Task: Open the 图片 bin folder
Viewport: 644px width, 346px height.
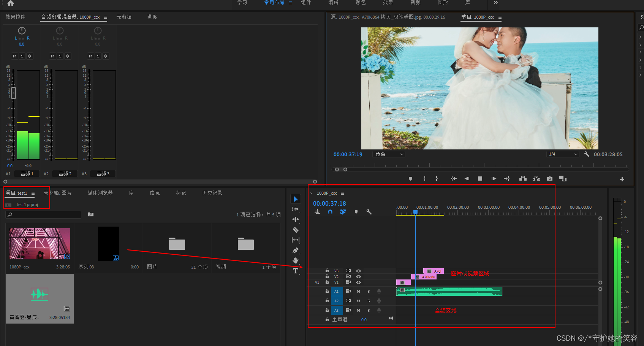Action: point(177,244)
